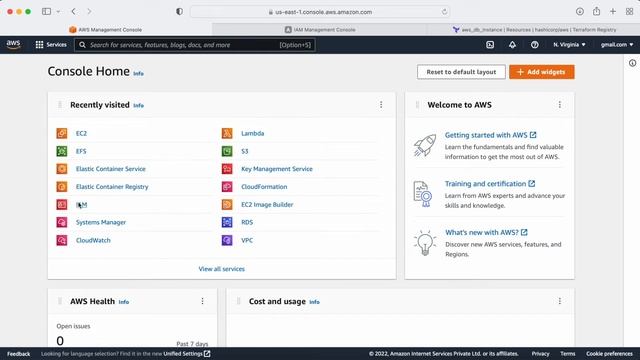
Task: Open the Lambda link
Action: 253,133
